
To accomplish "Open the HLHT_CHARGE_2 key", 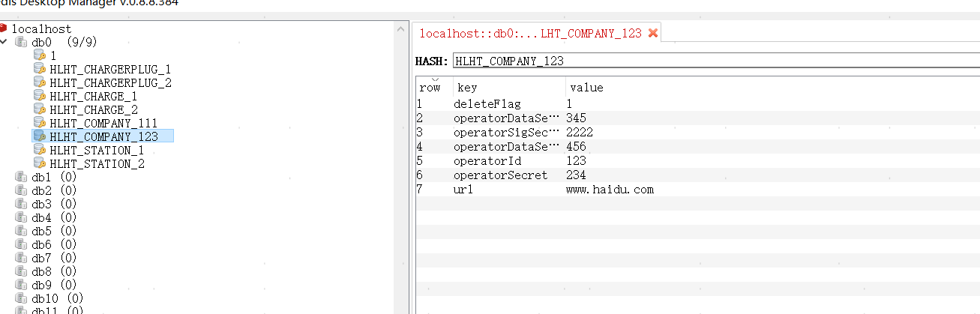I will point(93,109).
